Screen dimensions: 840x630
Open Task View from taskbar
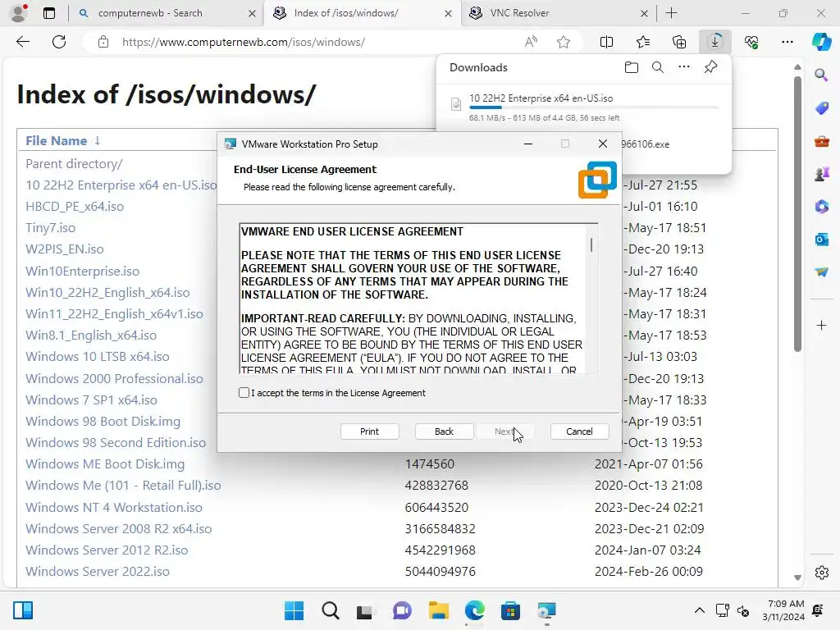[364, 610]
